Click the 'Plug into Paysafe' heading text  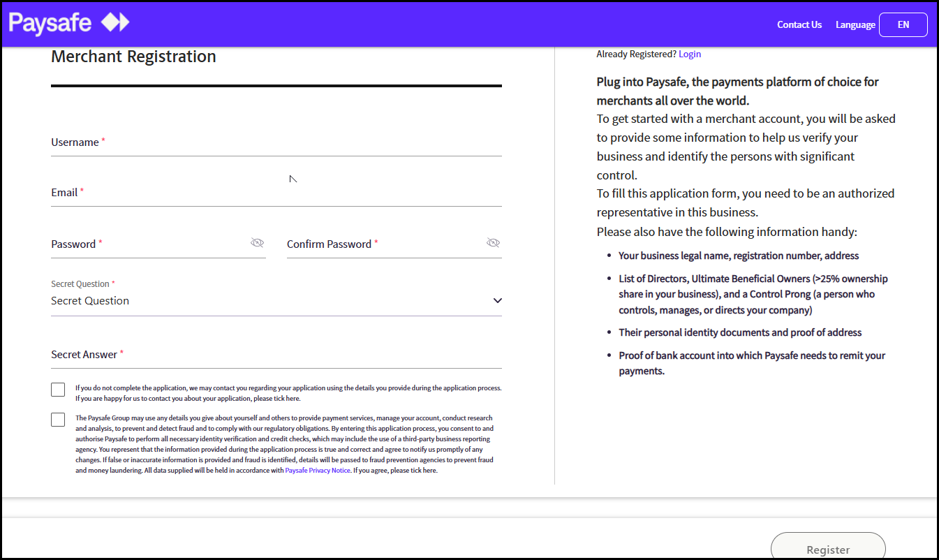pyautogui.click(x=737, y=91)
